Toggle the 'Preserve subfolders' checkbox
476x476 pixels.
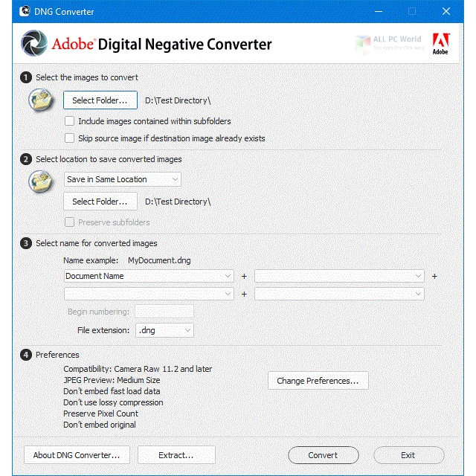click(69, 222)
